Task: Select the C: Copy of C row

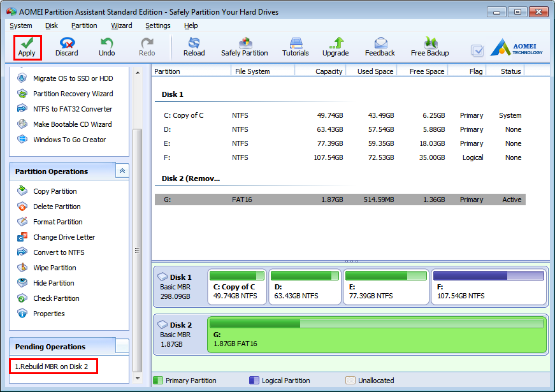Action: point(340,115)
